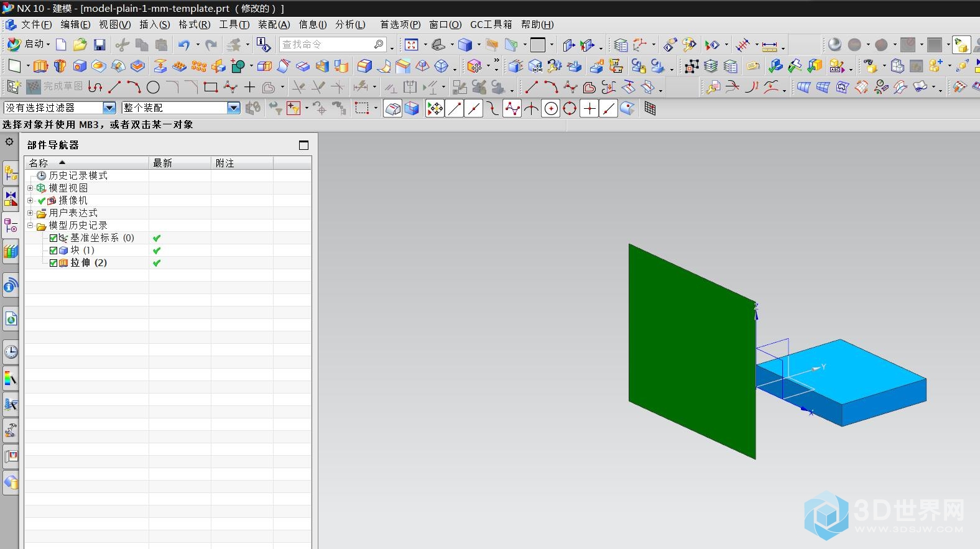Click the 最新 column header
Viewport: 980px width, 549px height.
tap(180, 163)
